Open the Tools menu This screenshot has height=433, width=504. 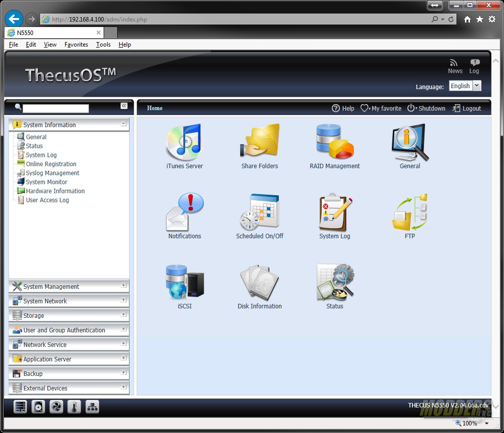coord(103,45)
